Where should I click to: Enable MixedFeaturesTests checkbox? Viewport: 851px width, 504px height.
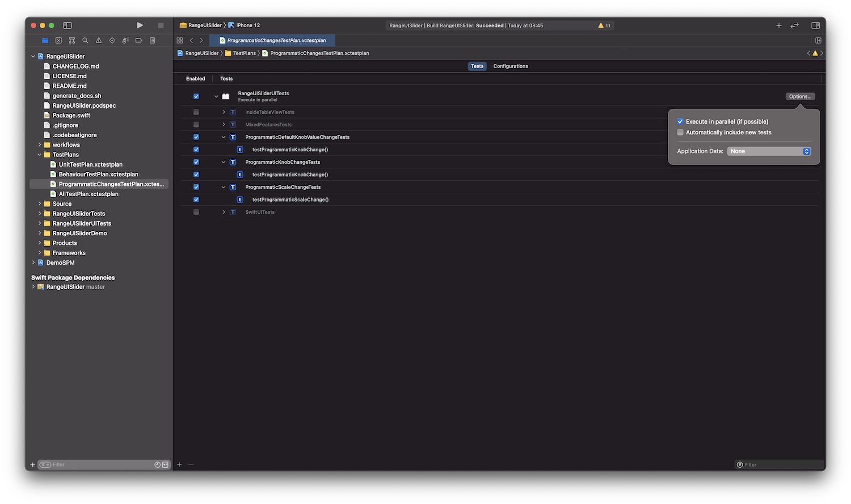tap(196, 125)
